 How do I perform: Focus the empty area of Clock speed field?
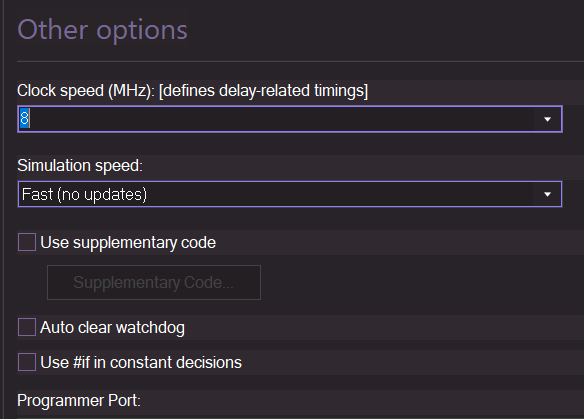[279, 119]
